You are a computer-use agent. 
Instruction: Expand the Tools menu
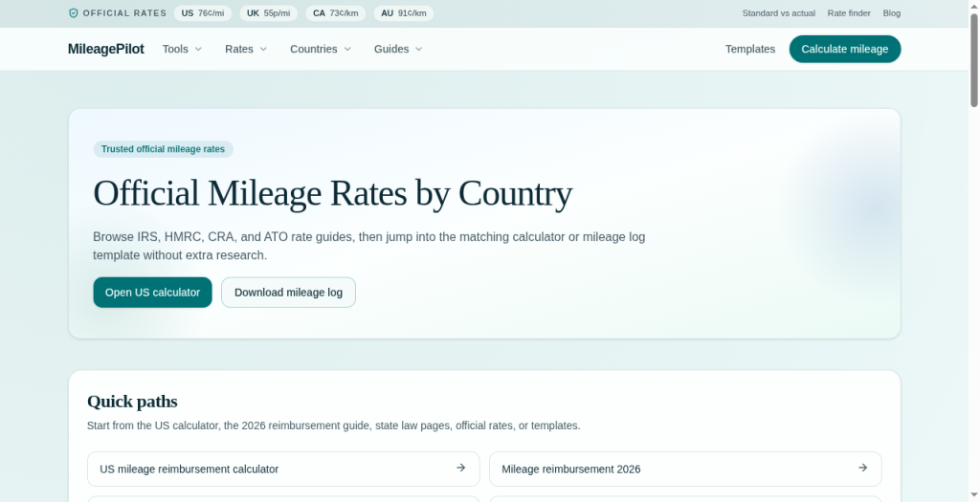182,50
